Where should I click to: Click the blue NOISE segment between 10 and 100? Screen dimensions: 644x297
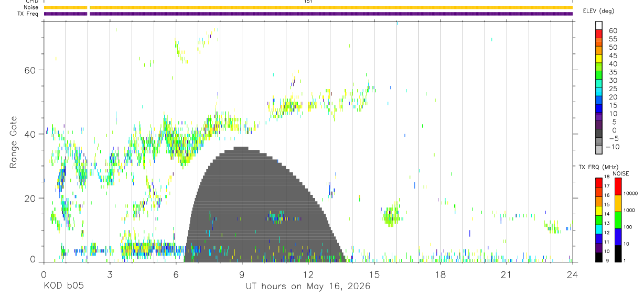point(618,236)
